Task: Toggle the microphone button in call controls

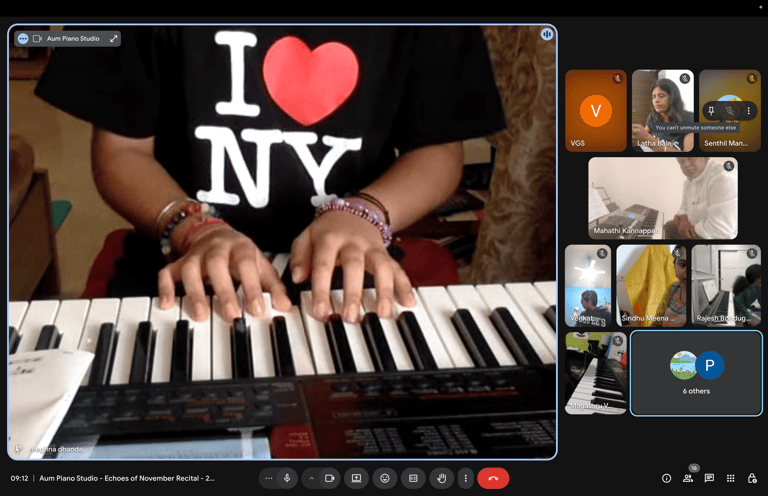Action: point(287,478)
